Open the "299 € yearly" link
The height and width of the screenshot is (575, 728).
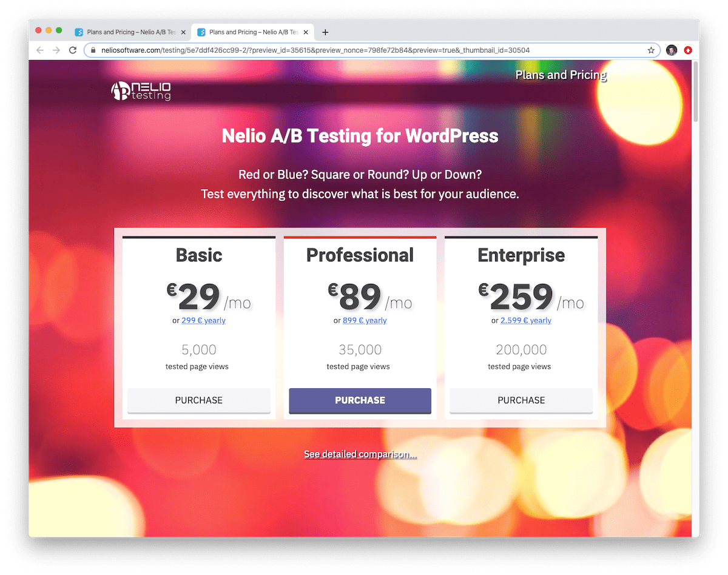pyautogui.click(x=203, y=320)
